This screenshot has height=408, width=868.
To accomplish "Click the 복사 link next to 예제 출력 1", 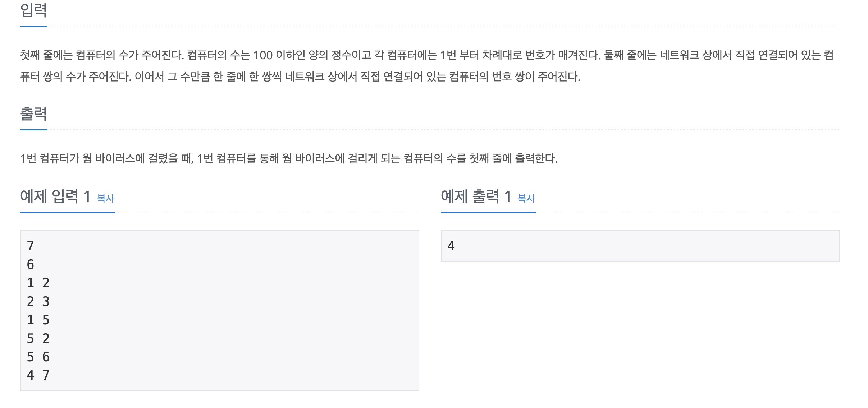I will [x=526, y=198].
